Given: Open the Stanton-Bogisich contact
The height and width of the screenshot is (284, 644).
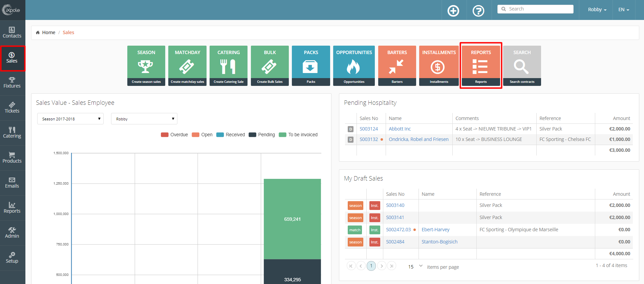Looking at the screenshot, I should [x=439, y=242].
